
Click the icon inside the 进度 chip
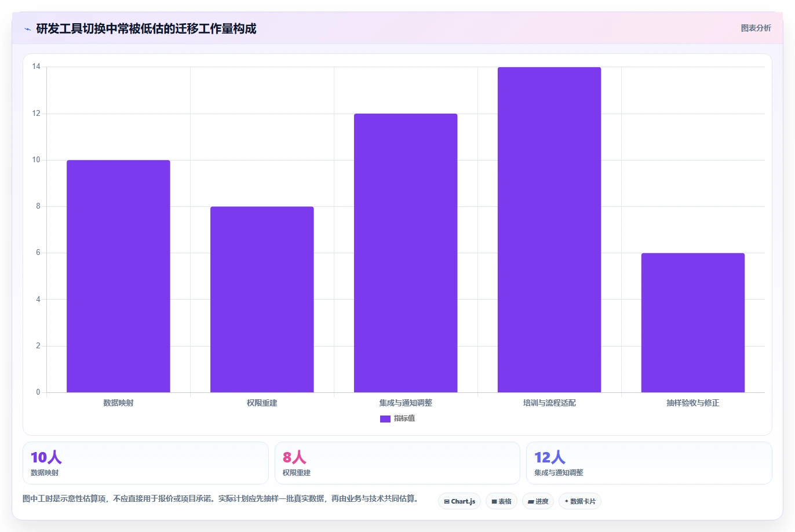pos(531,502)
